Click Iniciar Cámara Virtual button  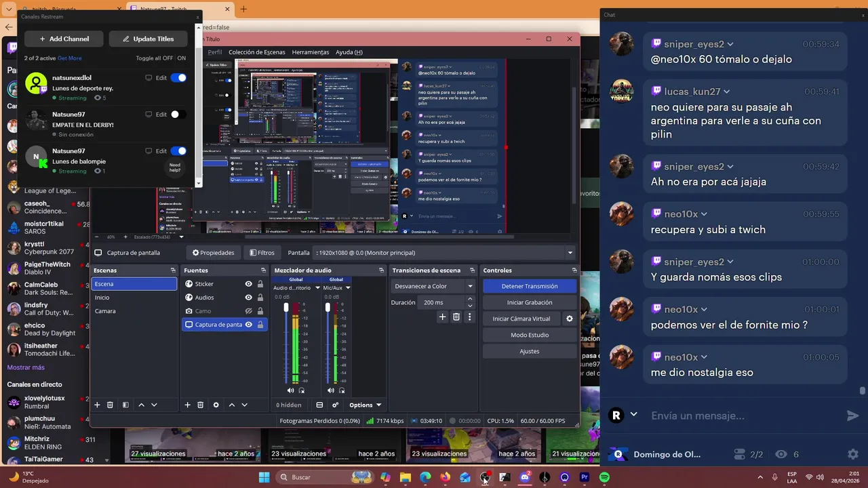click(521, 319)
